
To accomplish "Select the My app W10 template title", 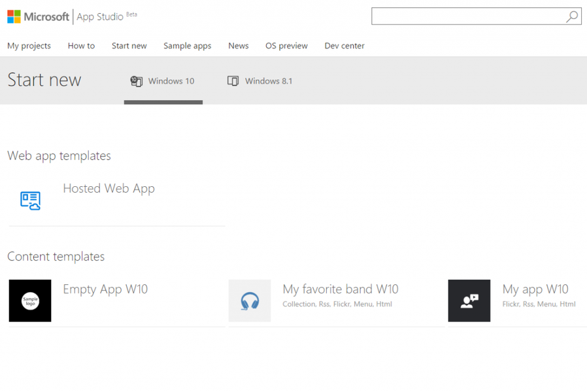I will coord(535,289).
